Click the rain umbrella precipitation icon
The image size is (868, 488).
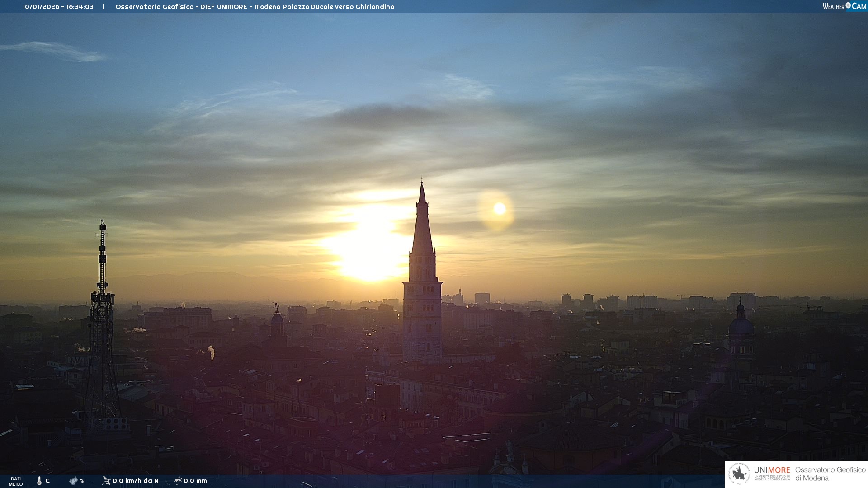pyautogui.click(x=178, y=481)
